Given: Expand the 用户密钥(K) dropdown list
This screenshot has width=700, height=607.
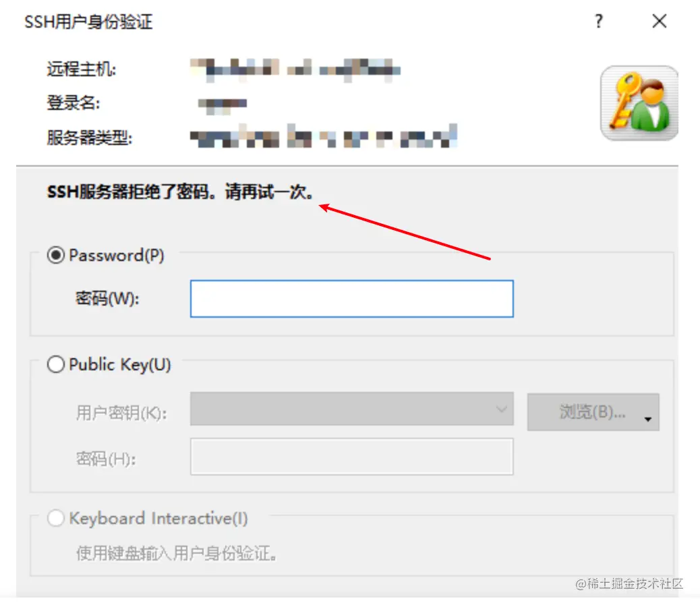Looking at the screenshot, I should 352,409.
